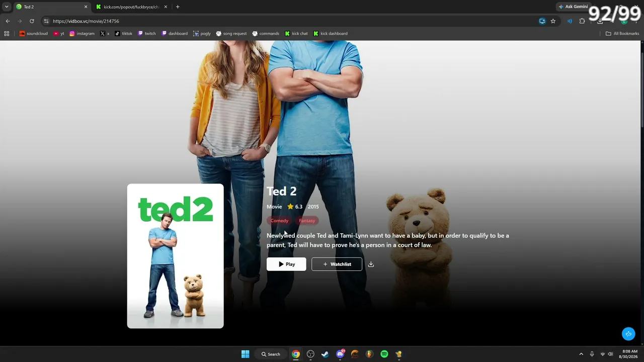Click the microphone icon in system tray
The image size is (644, 362).
click(592, 354)
